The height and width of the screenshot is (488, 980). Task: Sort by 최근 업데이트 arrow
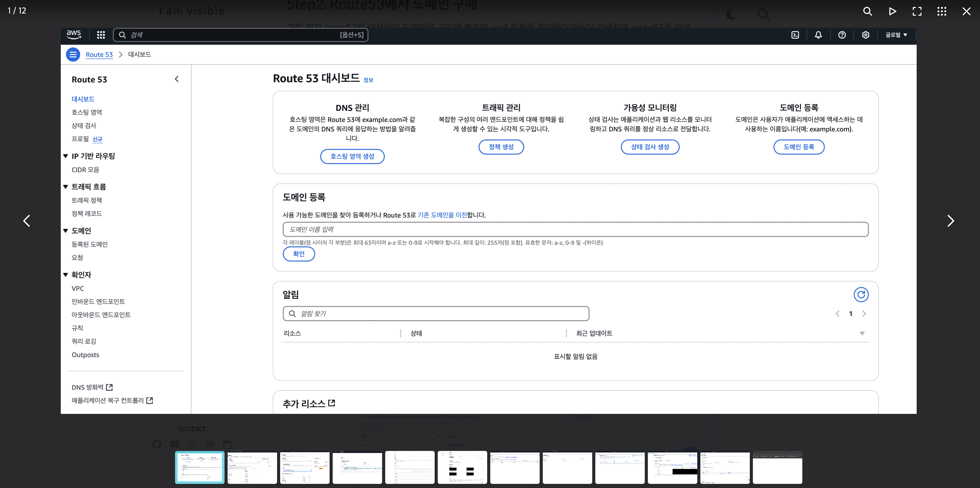862,333
